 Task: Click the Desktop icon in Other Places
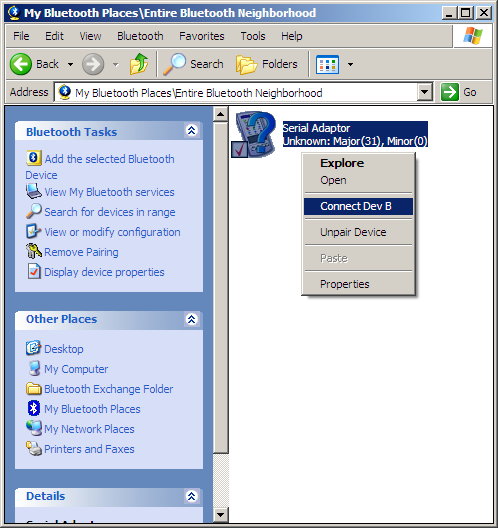tap(33, 348)
